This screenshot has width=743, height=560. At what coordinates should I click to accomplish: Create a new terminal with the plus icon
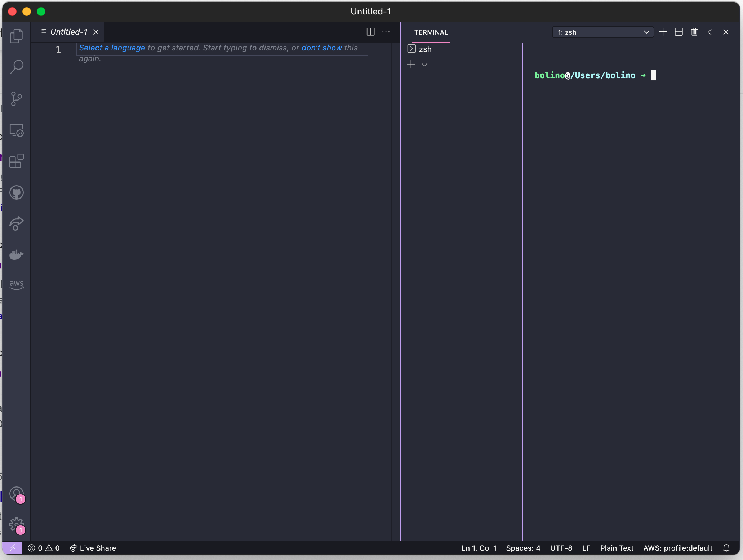[x=663, y=32]
